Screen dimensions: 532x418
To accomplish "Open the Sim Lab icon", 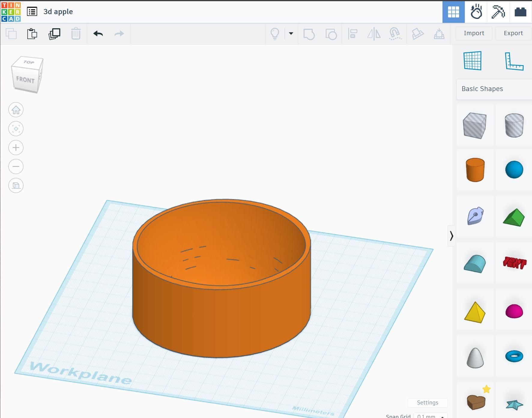I will (476, 12).
